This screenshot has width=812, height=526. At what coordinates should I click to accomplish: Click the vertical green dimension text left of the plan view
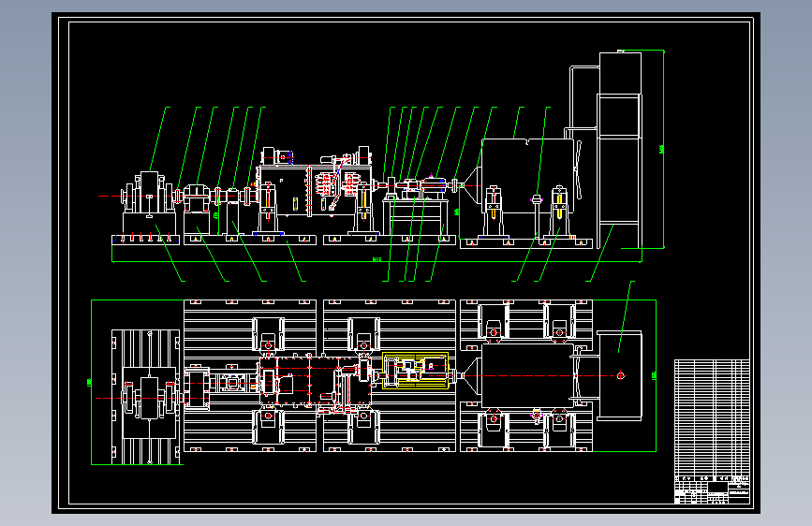pos(89,382)
